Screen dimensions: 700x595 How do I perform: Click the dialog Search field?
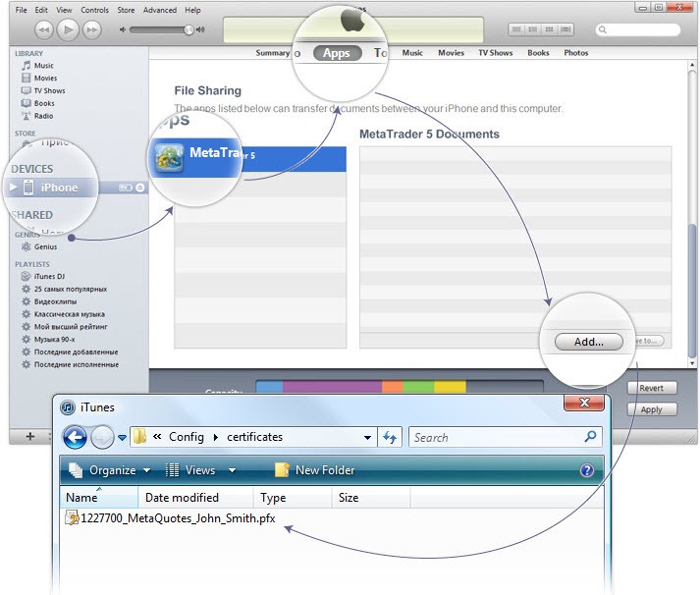pos(506,438)
